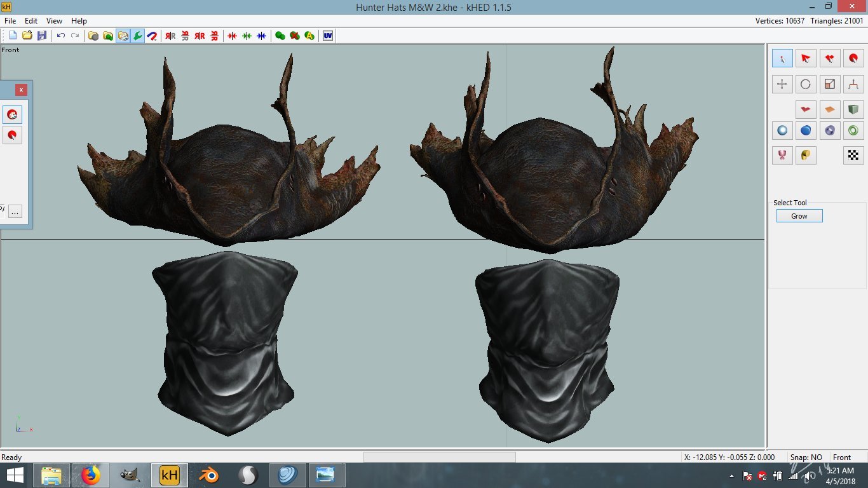Open the View menu
This screenshot has width=868, height=488.
(x=54, y=21)
